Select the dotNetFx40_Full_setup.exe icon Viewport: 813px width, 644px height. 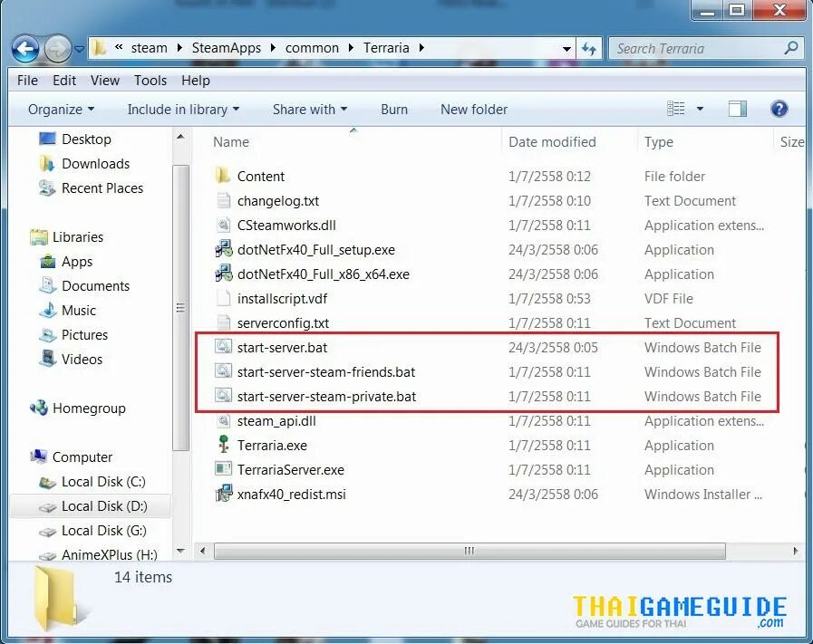click(x=224, y=249)
